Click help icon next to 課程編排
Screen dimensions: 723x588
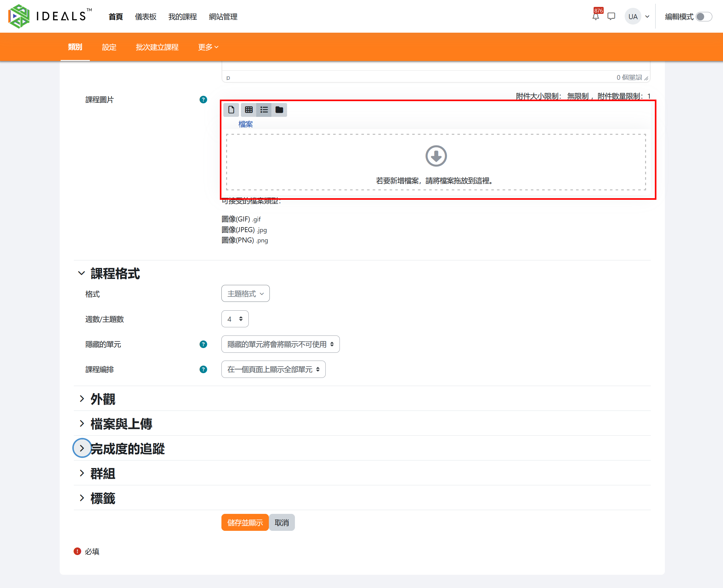(x=203, y=369)
